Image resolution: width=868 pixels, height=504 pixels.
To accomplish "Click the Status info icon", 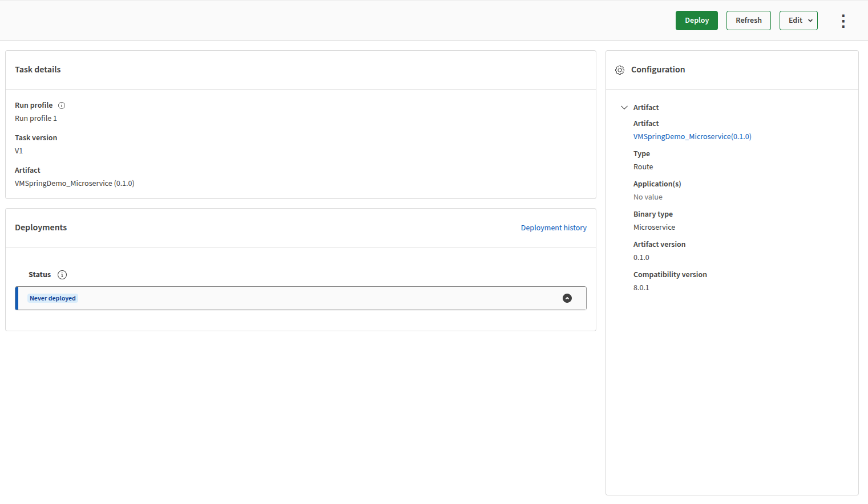I will tap(62, 275).
